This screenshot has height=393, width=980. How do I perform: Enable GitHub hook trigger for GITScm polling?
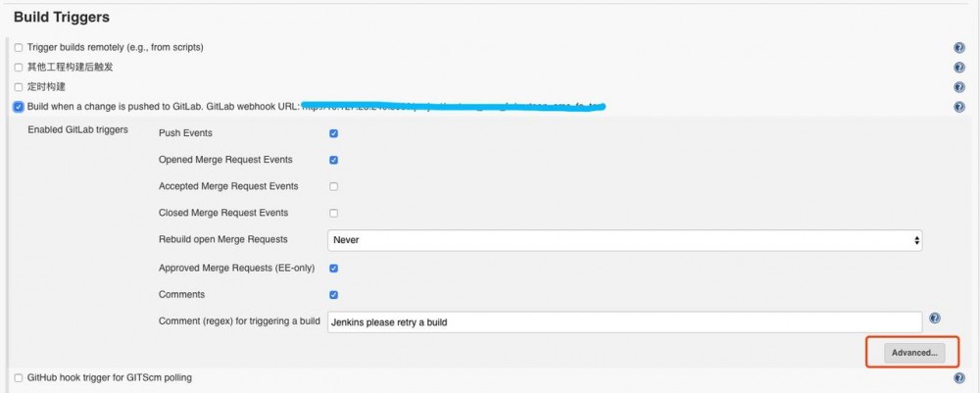(19, 378)
